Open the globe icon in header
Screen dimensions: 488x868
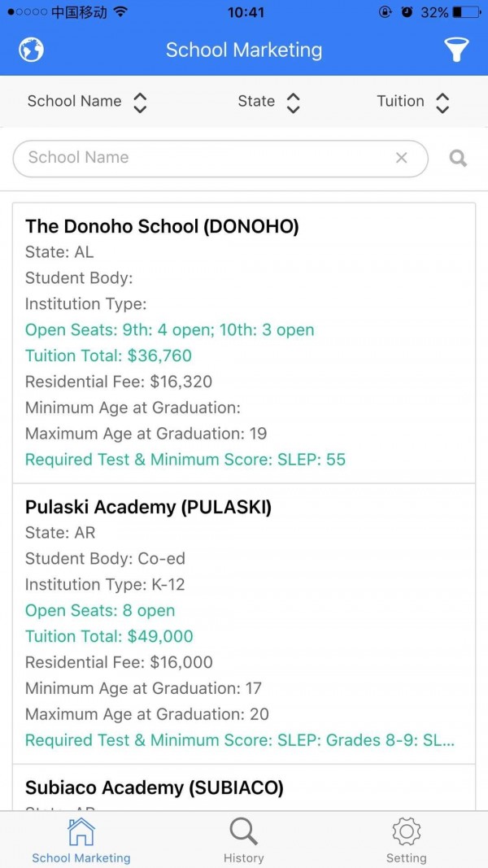32,50
